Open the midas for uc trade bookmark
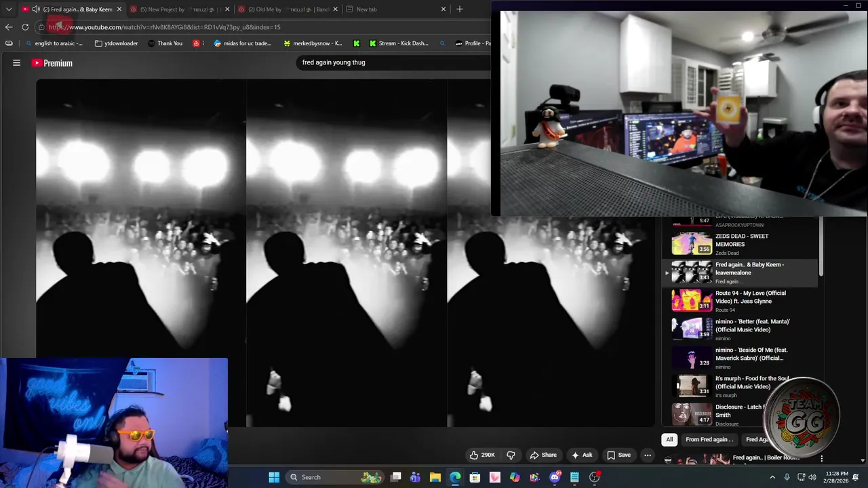Screen dimensions: 868x488 click(x=242, y=43)
